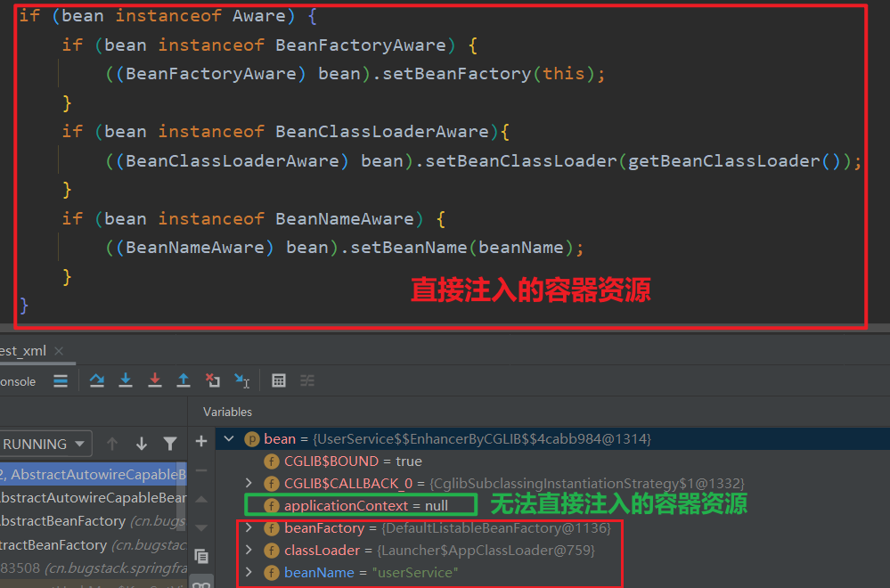Close the test_xml debug tab
Image resolution: width=890 pixels, height=588 pixels.
[x=60, y=351]
